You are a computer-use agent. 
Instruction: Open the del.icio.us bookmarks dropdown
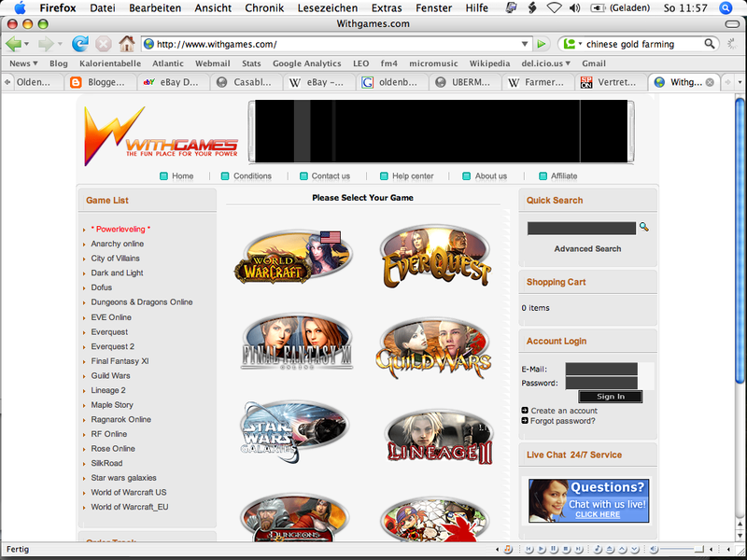click(545, 63)
